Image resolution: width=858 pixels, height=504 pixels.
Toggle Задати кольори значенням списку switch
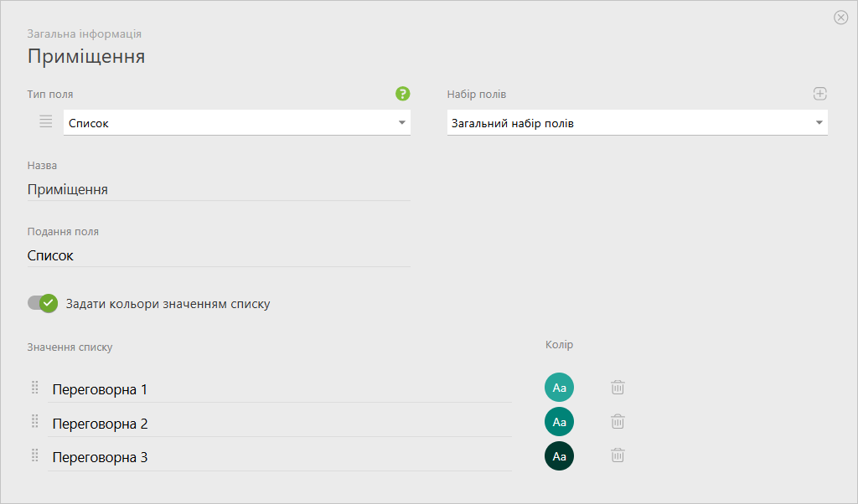[43, 303]
